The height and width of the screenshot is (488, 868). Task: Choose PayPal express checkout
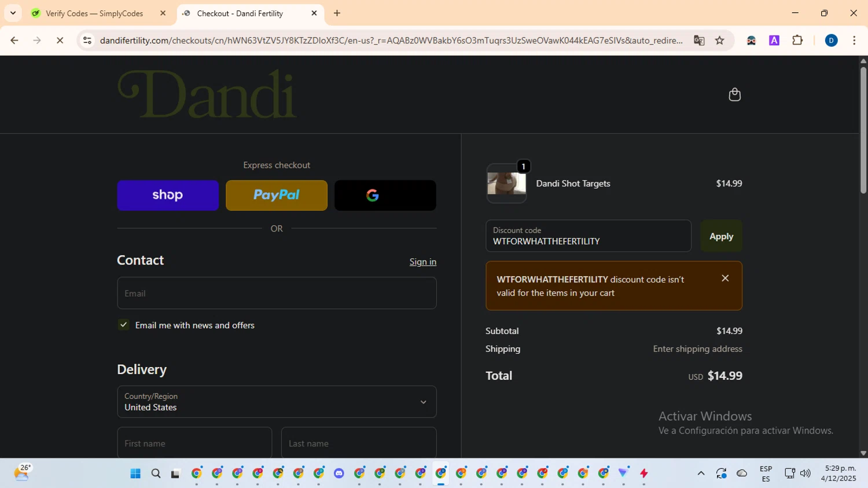277,195
